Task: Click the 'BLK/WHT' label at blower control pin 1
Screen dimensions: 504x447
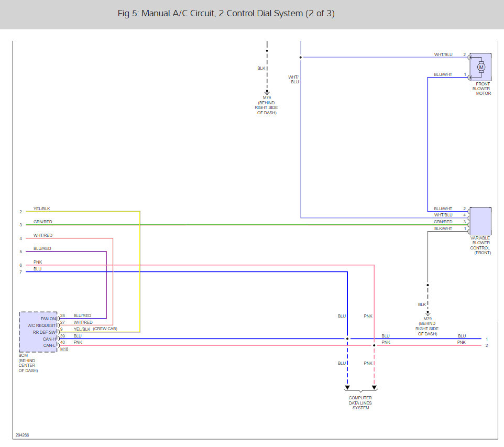Action: [443, 228]
